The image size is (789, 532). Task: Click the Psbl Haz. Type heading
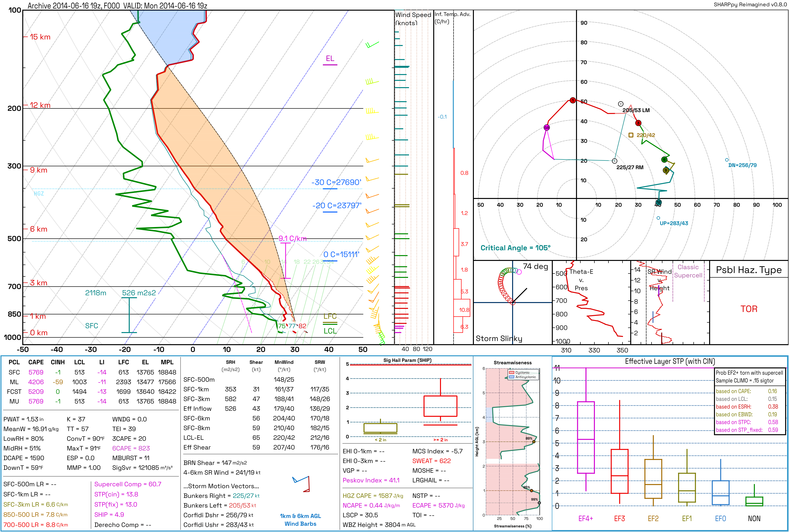click(x=749, y=270)
